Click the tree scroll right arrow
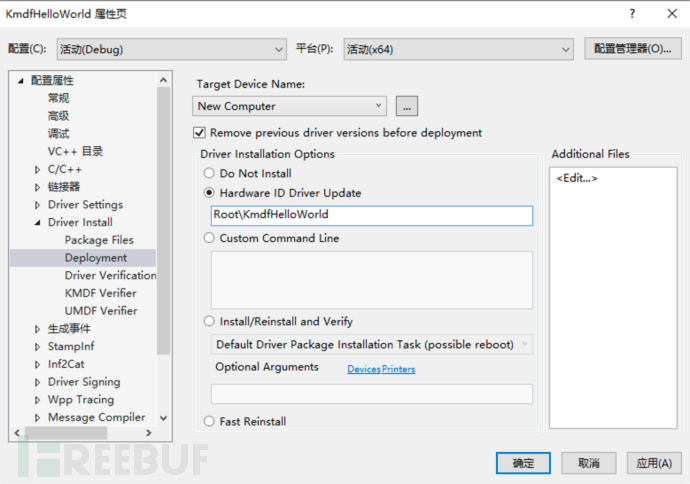This screenshot has height=484, width=690. [149, 433]
